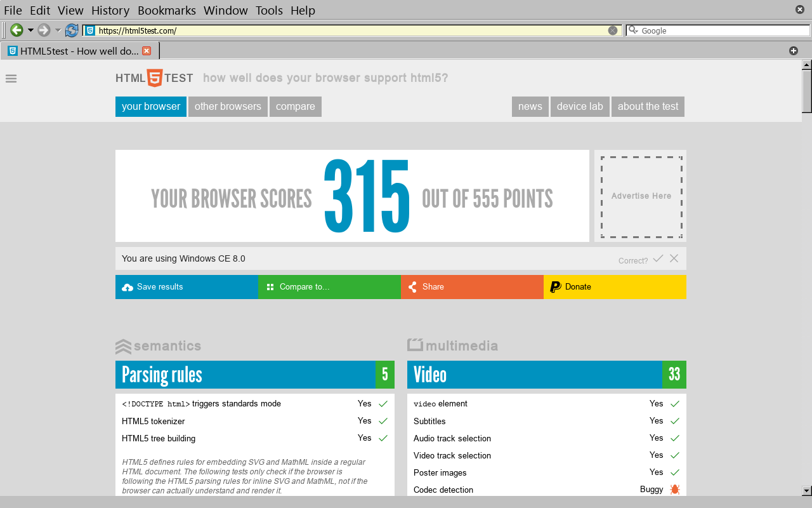812x508 pixels.
Task: Open the 'news' page button
Action: tap(530, 107)
